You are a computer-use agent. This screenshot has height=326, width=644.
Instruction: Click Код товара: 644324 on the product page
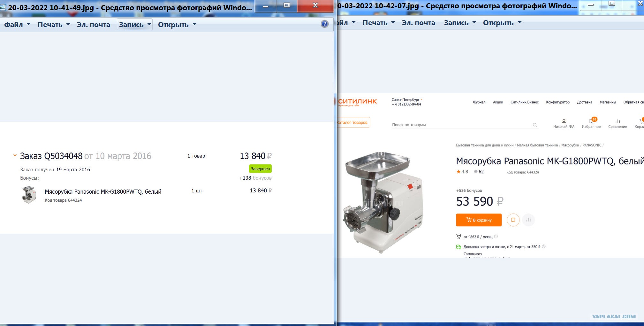coord(523,172)
